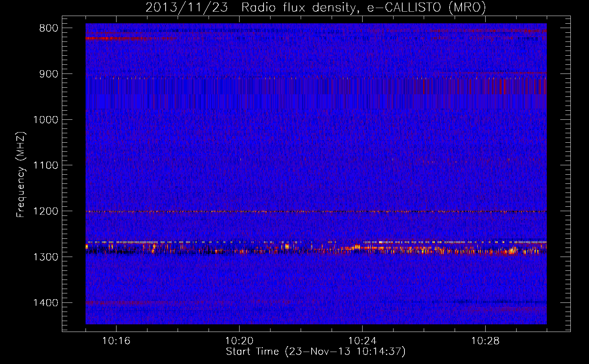Click the thin orange emission line at 1200 MHz

coord(316,211)
